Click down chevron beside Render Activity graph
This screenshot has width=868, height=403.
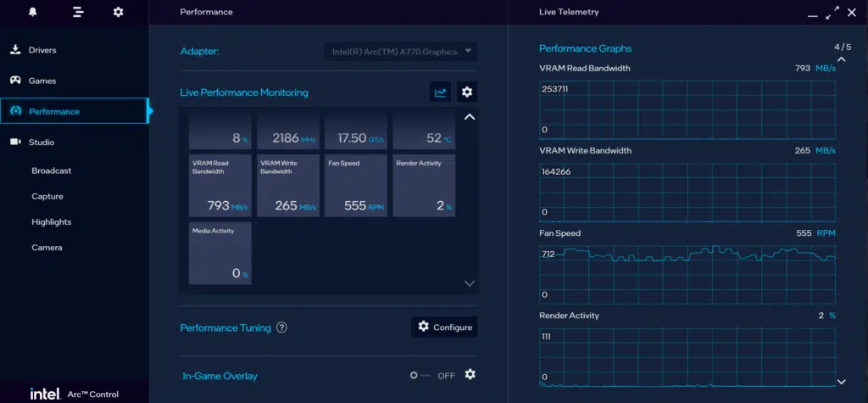pyautogui.click(x=842, y=382)
